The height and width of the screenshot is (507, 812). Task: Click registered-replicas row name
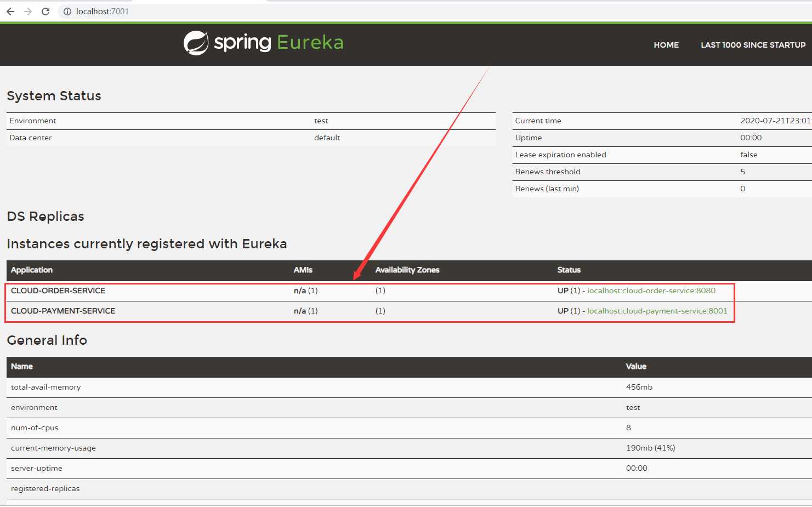point(46,488)
